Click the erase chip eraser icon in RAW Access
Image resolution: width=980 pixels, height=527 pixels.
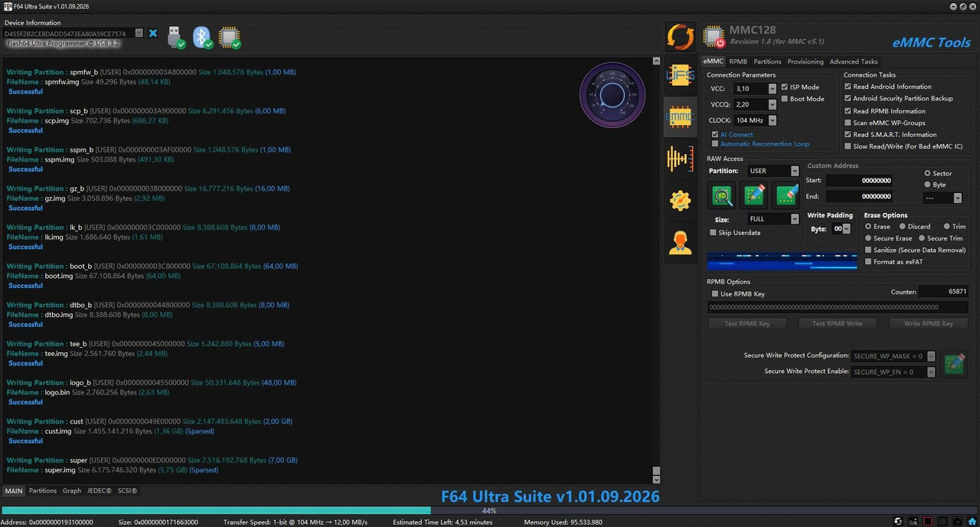[786, 195]
